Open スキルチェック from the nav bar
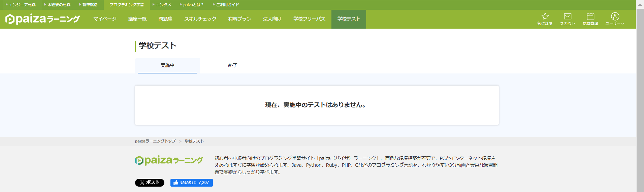 200,19
